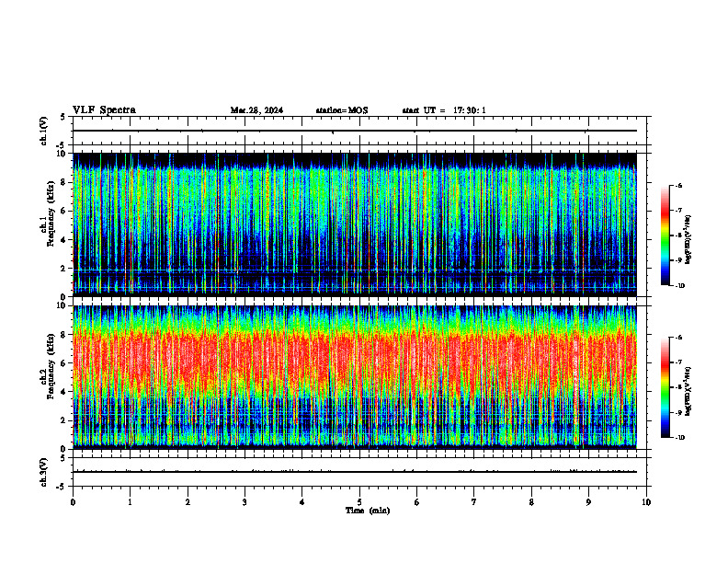Click the ch.1 spectrogram colorbar
Screen dimensions: 728x563
(x=665, y=236)
